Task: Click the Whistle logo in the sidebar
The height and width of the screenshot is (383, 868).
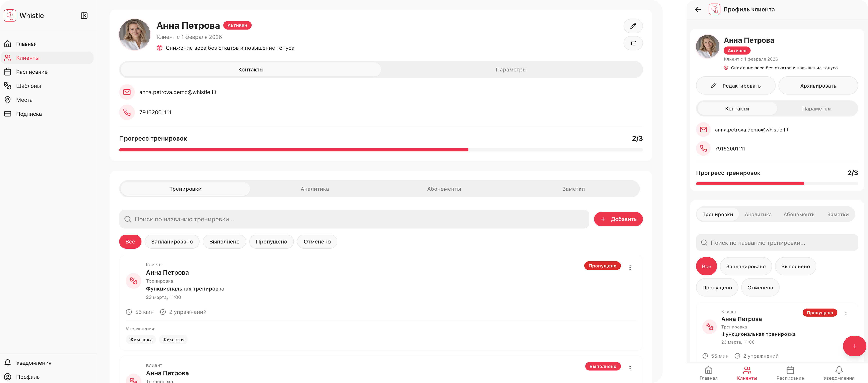Action: point(10,16)
